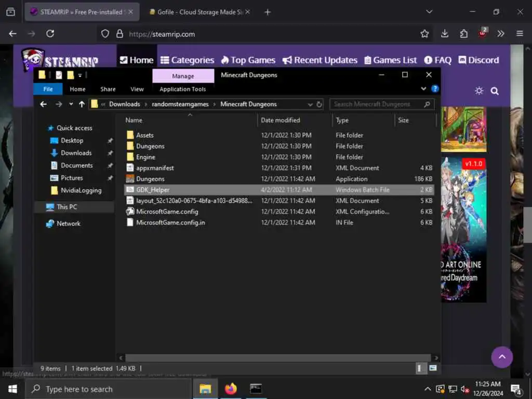532x399 pixels.
Task: Open the Share ribbon tab
Action: point(108,89)
